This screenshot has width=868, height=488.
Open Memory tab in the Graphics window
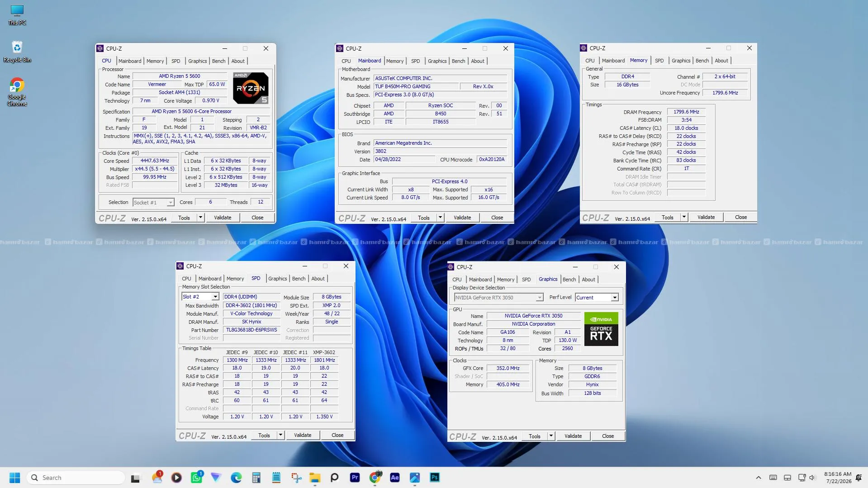tap(505, 280)
